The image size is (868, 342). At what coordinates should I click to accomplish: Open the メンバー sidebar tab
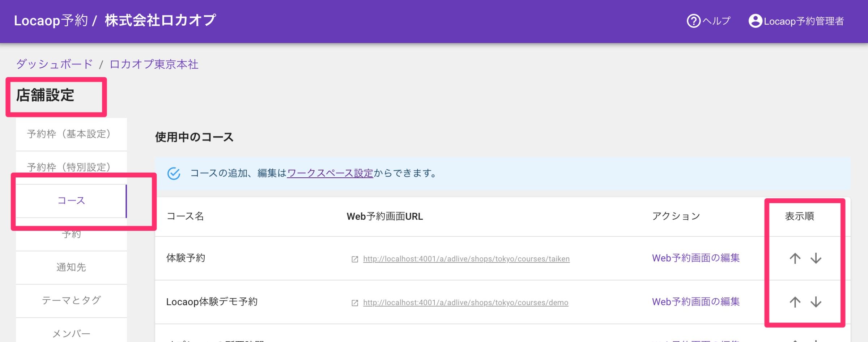[71, 333]
